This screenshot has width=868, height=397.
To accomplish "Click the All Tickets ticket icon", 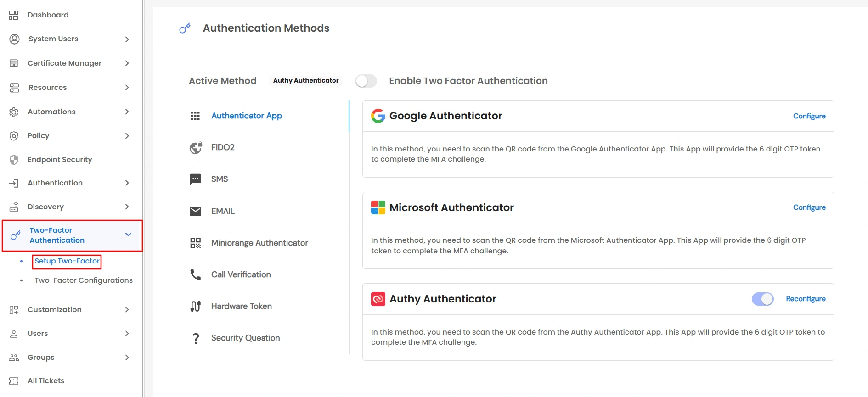I will click(x=14, y=381).
